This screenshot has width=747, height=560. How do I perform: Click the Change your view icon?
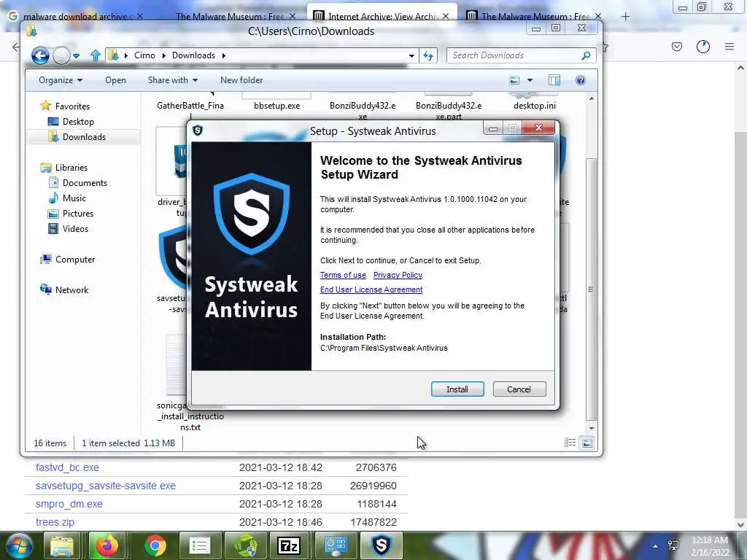[x=514, y=80]
